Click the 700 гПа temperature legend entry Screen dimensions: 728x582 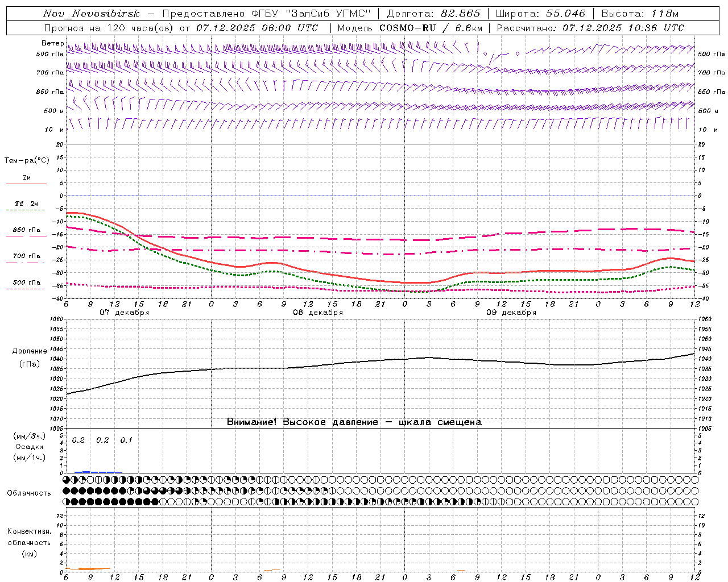click(x=26, y=256)
